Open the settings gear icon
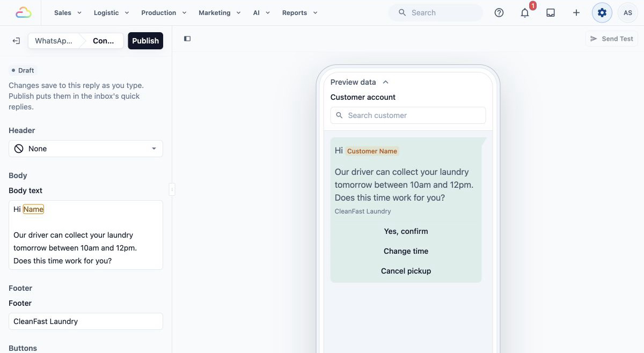644x353 pixels. [602, 12]
